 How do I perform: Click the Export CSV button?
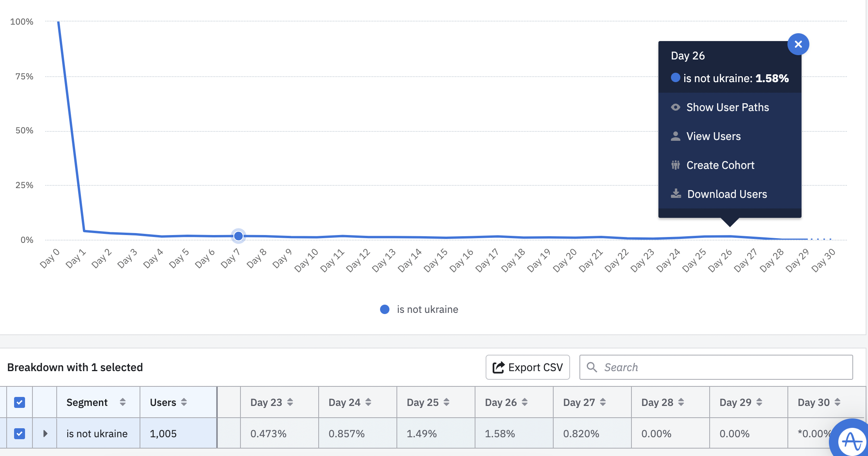(x=527, y=367)
